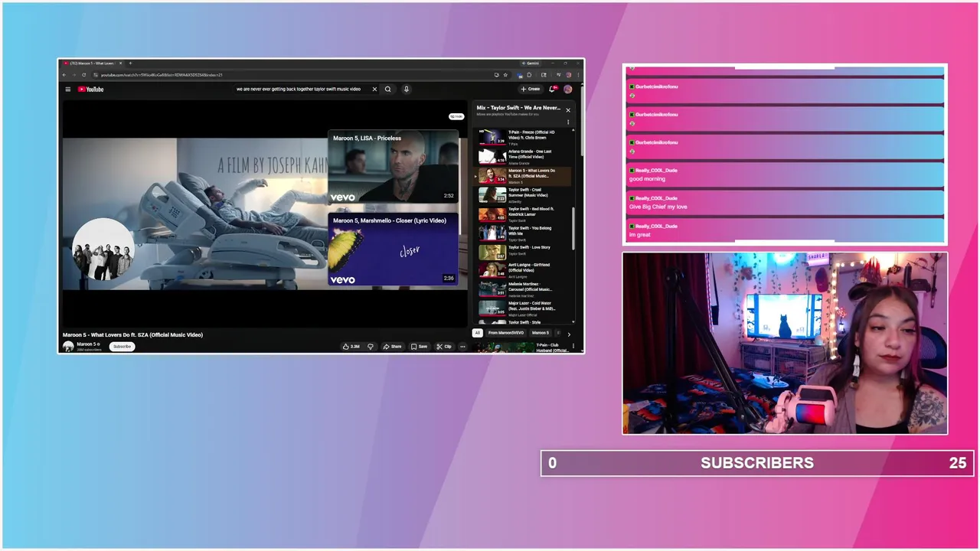The image size is (980, 551).
Task: Open options for T-Pain Club Husband video
Action: tap(573, 347)
